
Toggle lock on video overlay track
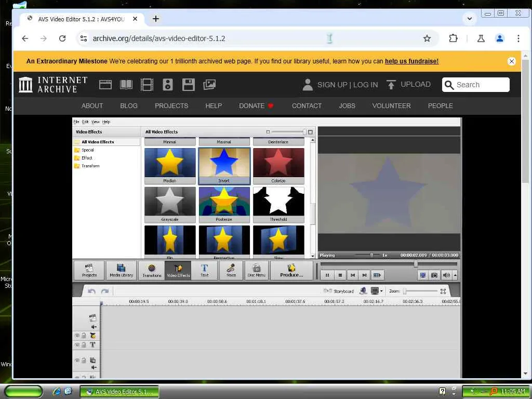pyautogui.click(x=84, y=360)
